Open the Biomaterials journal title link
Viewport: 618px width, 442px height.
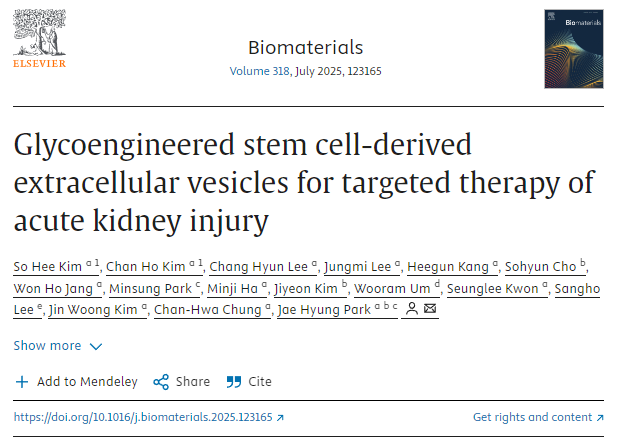pos(305,47)
